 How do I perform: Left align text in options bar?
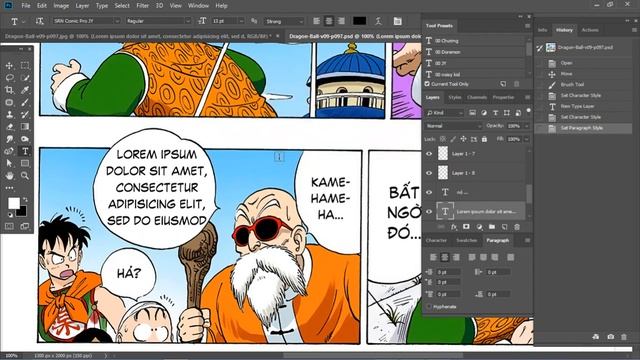click(317, 21)
